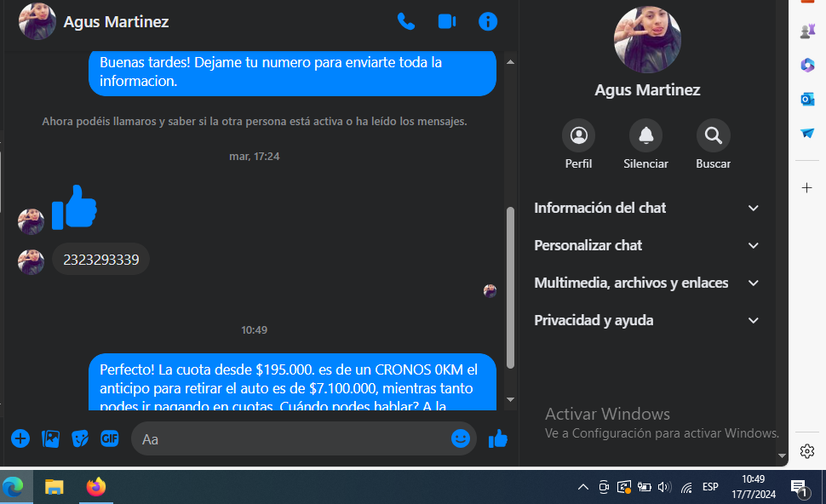The width and height of the screenshot is (826, 504).
Task: Click the 2323293339 phone number message
Action: pyautogui.click(x=100, y=259)
